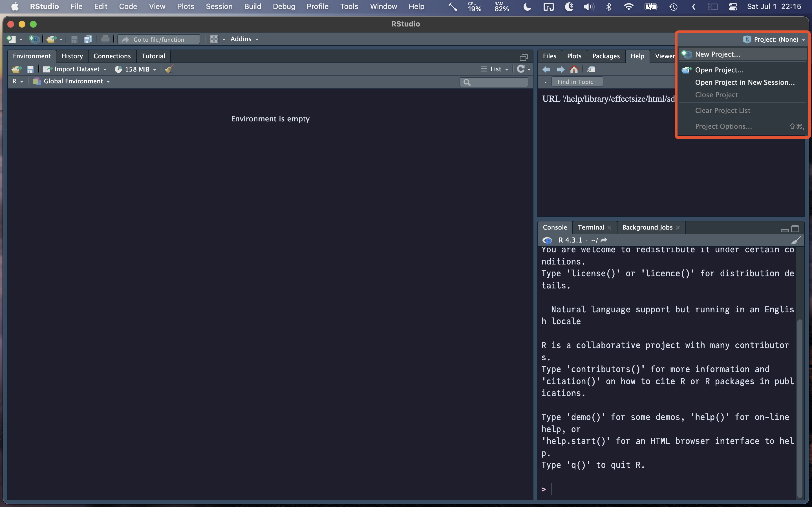Toggle macOS Do Not Disturb moon icon
Screen dimensions: 812x507
(527, 7)
